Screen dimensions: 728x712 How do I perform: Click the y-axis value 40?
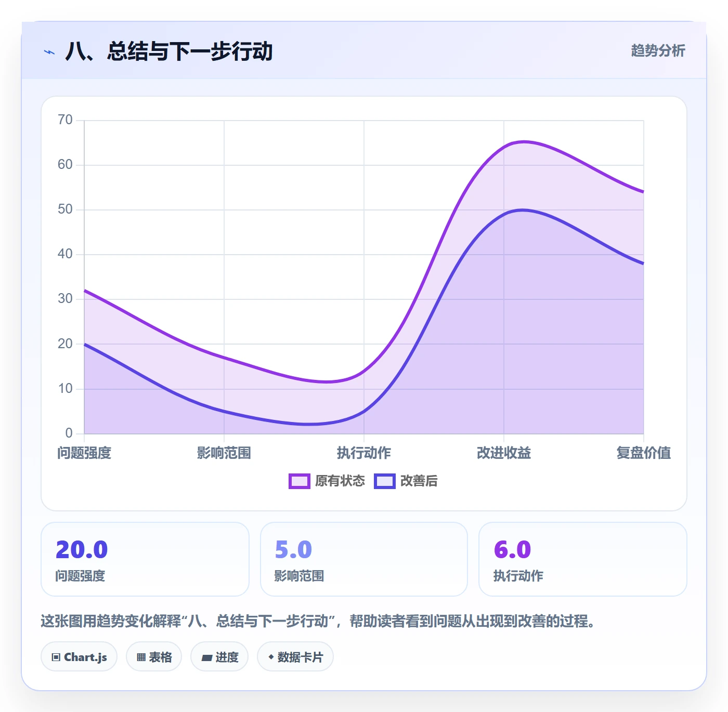[65, 254]
